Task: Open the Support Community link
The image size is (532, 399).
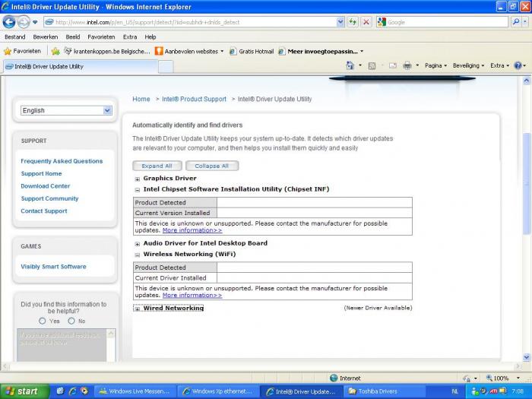Action: (x=49, y=198)
